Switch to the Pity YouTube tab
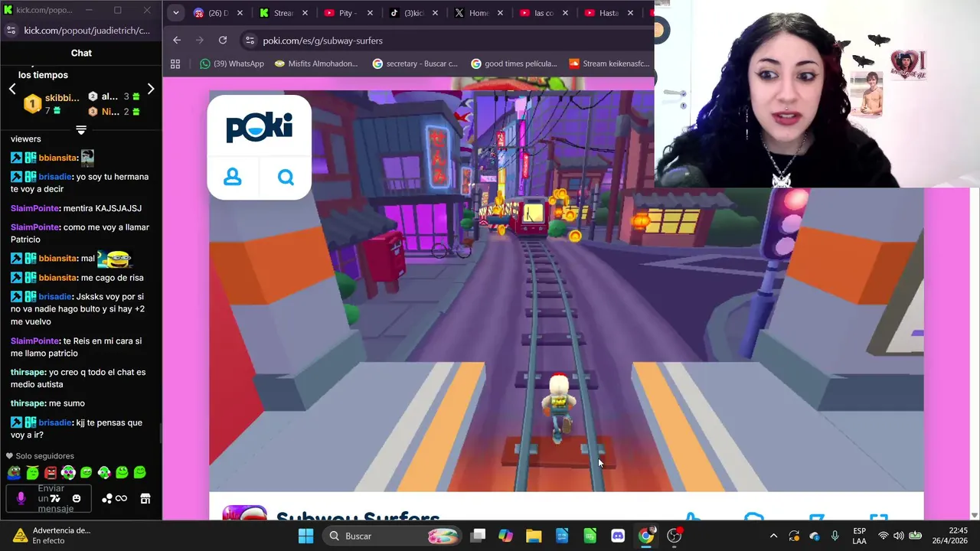980x551 pixels. (x=349, y=13)
